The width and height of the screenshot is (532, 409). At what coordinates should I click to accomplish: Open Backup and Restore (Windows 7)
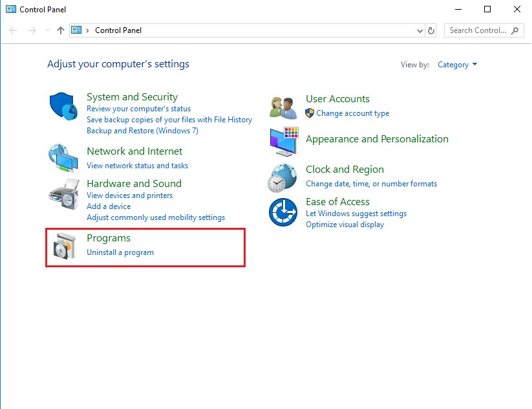pos(142,131)
